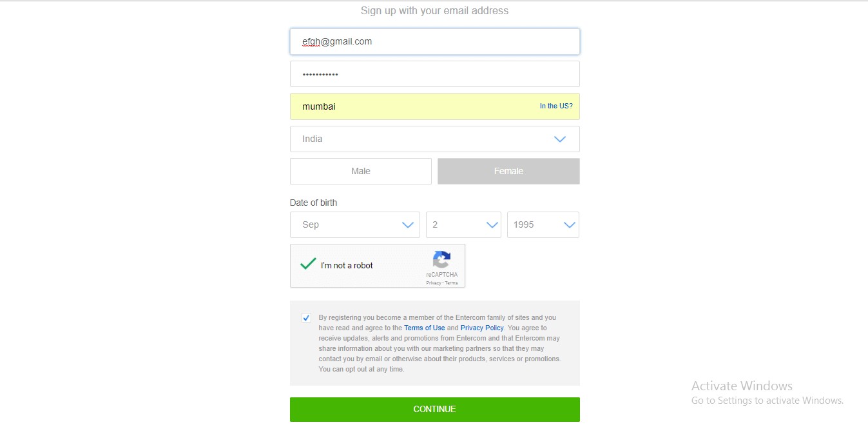Click the green CONTINUE button
Screen dimensions: 868x427
(x=435, y=410)
